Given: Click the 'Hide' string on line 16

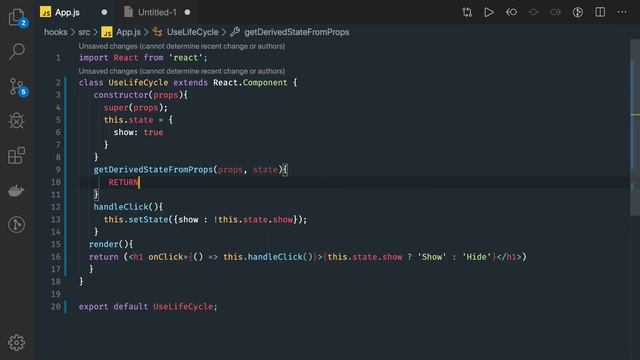Looking at the screenshot, I should 476,257.
